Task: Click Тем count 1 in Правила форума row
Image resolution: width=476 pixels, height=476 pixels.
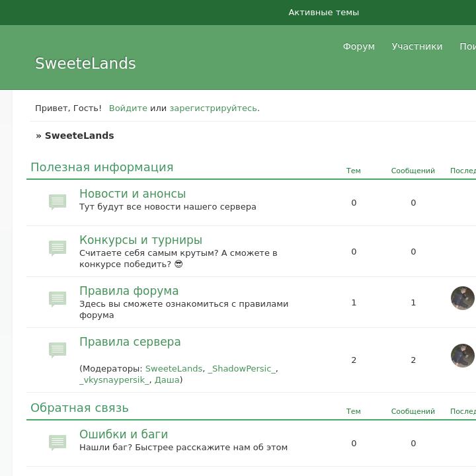Action: 354,303
